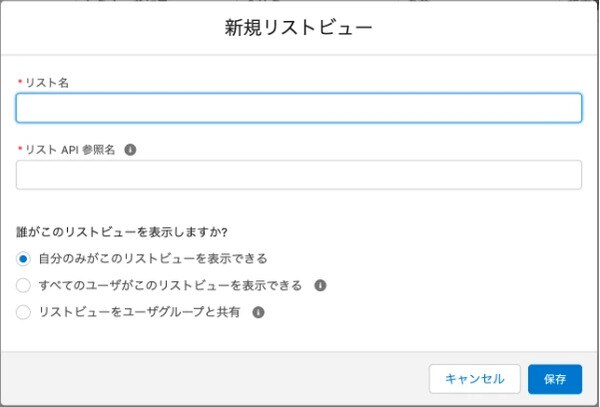
Task: Click label text リストビューをユーザグループと共有
Action: click(x=139, y=312)
